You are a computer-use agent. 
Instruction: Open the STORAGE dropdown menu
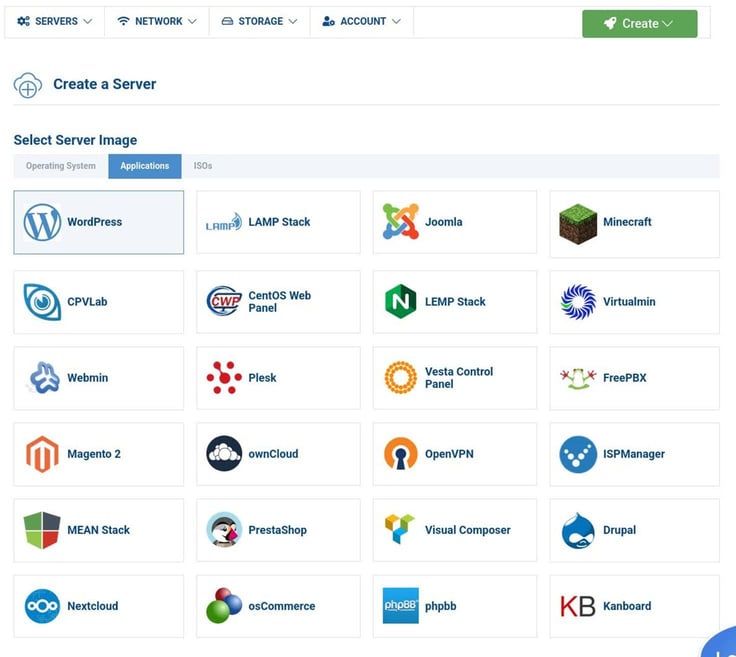[x=259, y=22]
